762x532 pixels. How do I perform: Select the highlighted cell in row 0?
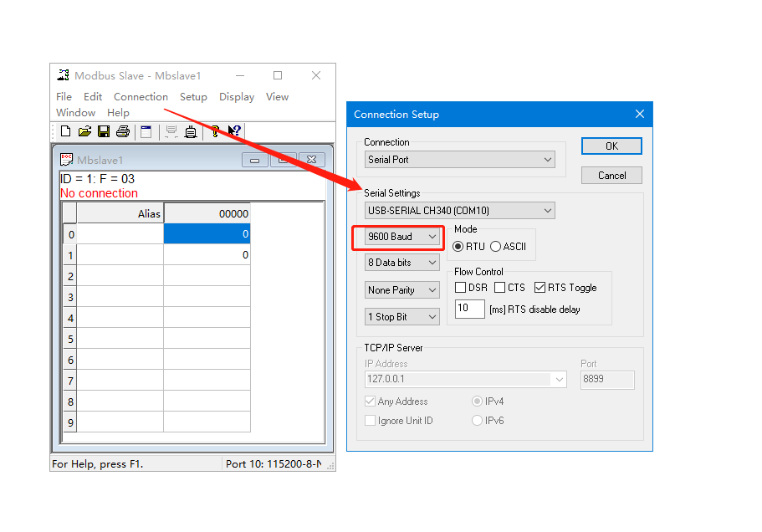click(x=207, y=234)
